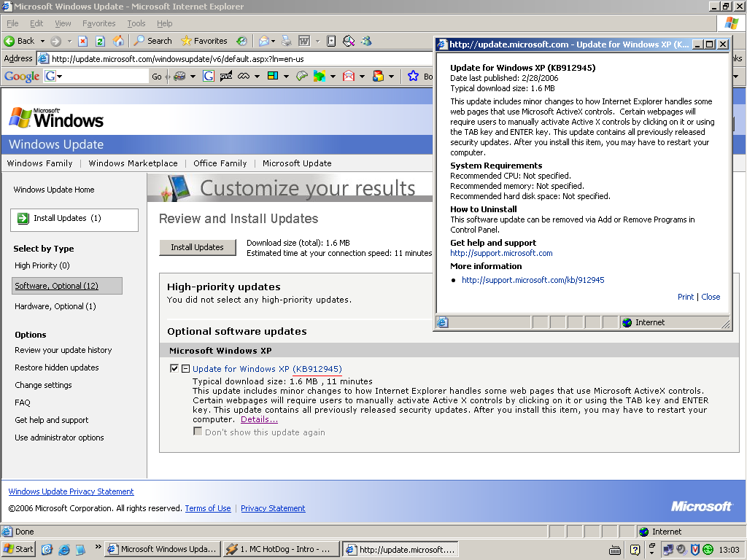Open Review your update history
Screen dimensions: 747x560
coord(63,350)
